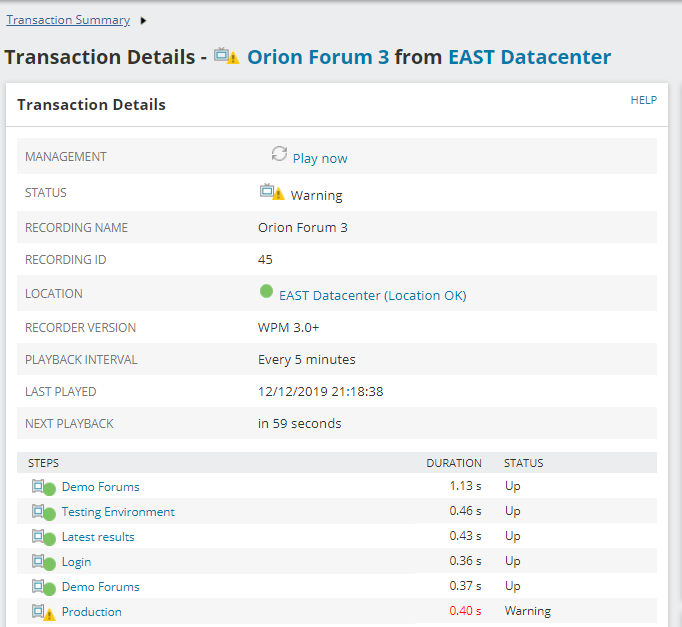682x627 pixels.
Task: Open EAST Datacenter link in page title
Action: [529, 57]
